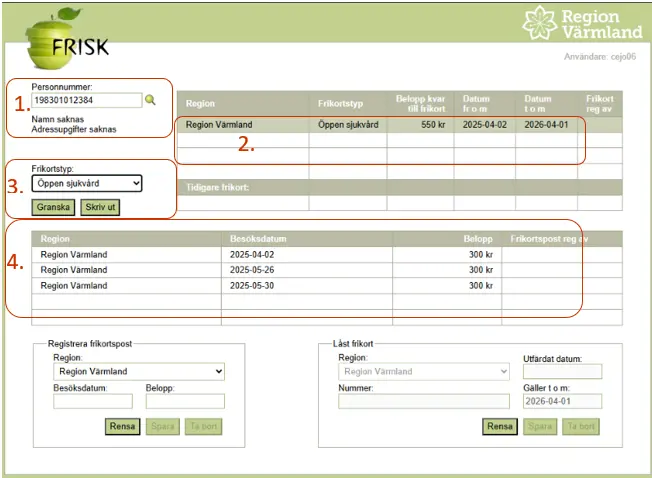Click into the Belopp input field
This screenshot has width=652, height=478.
[x=184, y=401]
